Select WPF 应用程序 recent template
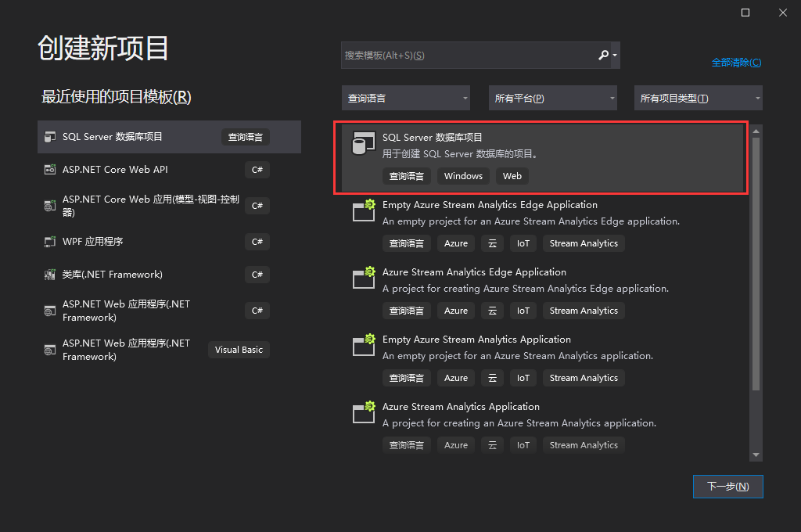Viewport: 801px width, 532px height. tap(169, 242)
